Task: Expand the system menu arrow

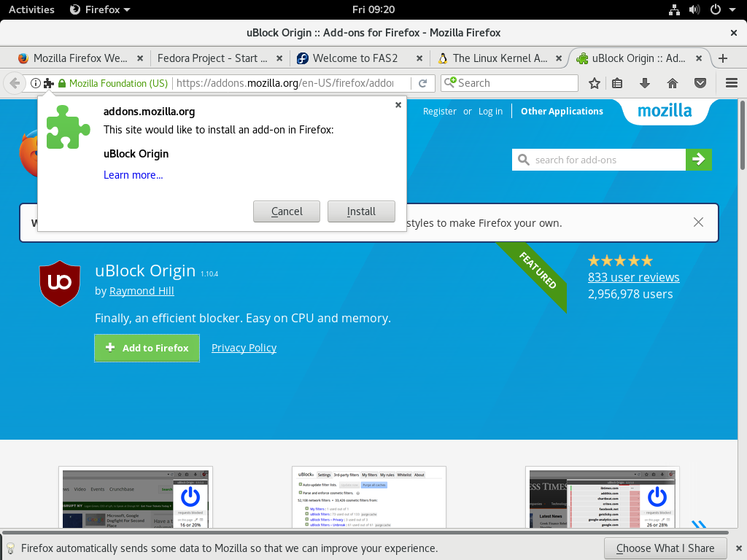Action: [732, 9]
